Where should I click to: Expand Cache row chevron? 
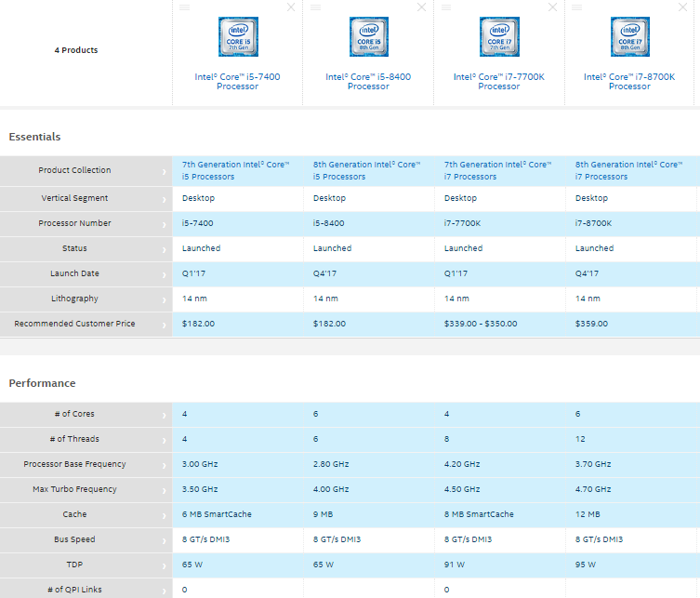tap(165, 516)
